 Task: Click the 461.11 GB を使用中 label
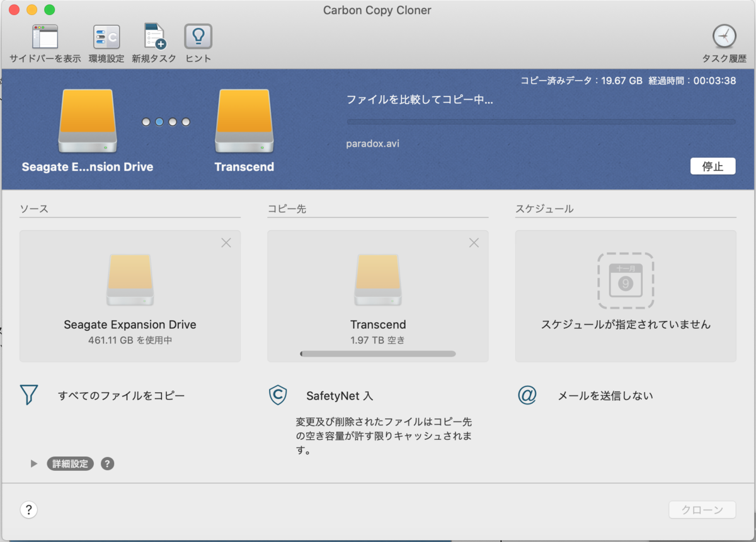tap(130, 340)
